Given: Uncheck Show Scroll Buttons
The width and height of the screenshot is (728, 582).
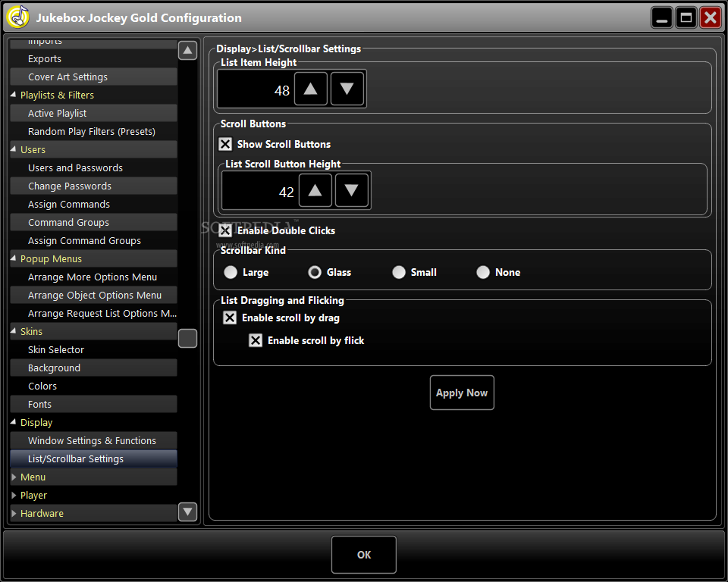Looking at the screenshot, I should click(225, 144).
